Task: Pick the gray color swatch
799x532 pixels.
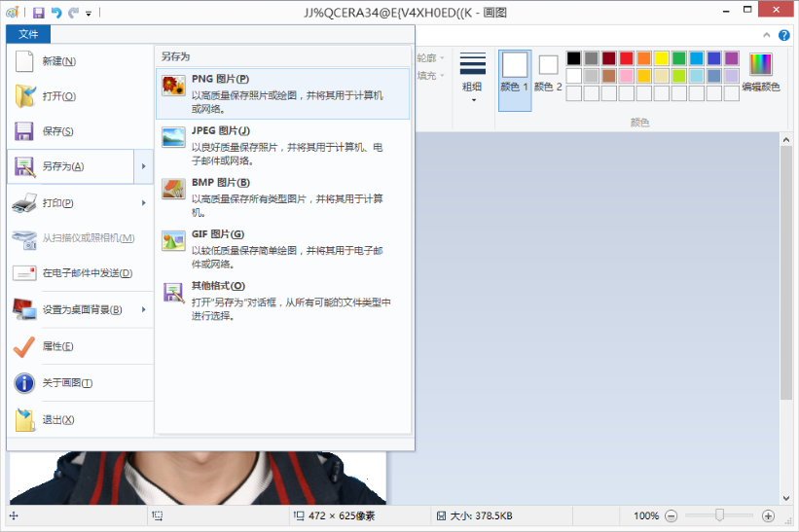Action: [591, 58]
